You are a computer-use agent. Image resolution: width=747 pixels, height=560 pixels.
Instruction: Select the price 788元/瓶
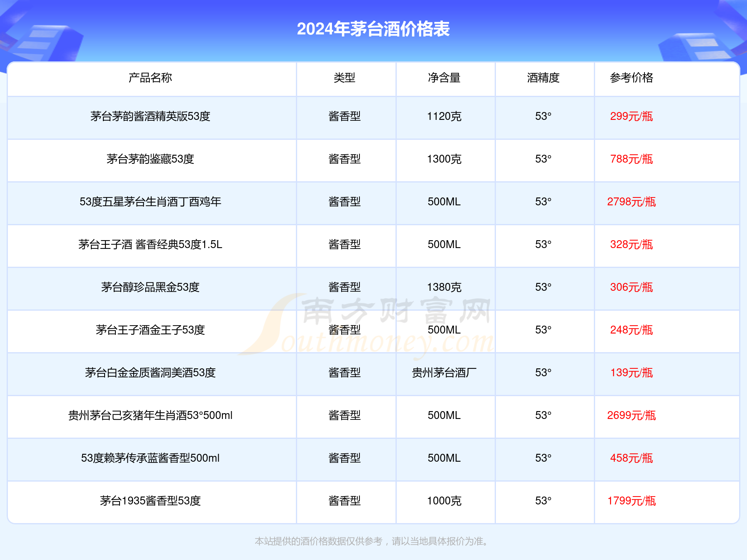pyautogui.click(x=632, y=159)
